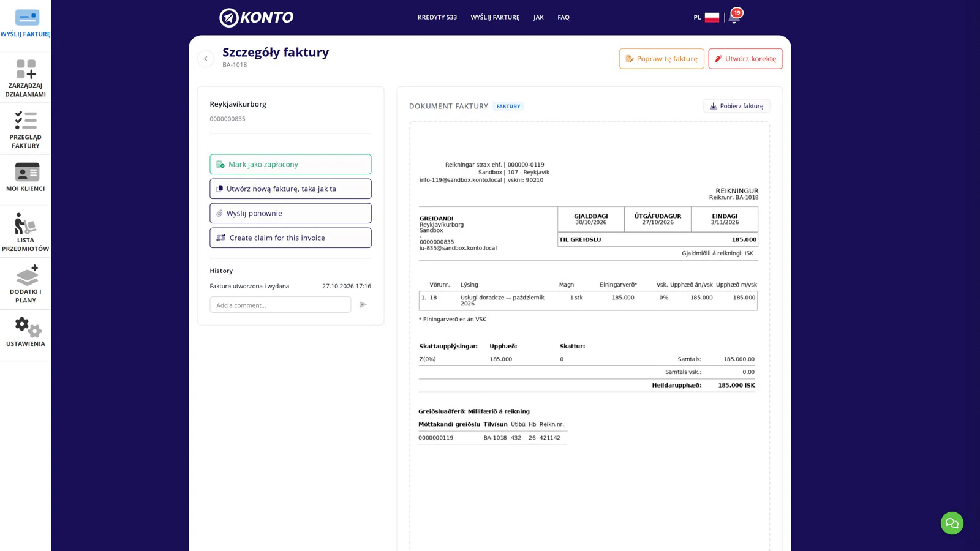Open Ustawienia gear icon
The width and height of the screenshot is (980, 551).
point(28,327)
